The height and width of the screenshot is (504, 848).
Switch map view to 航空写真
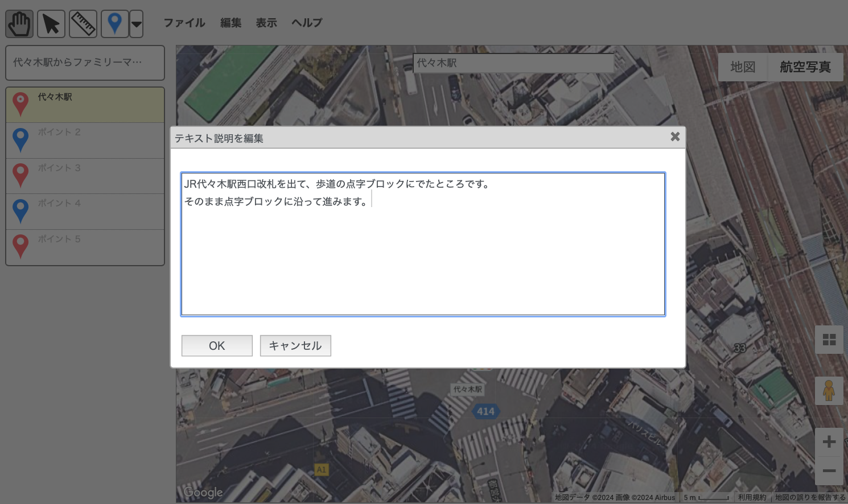point(805,67)
